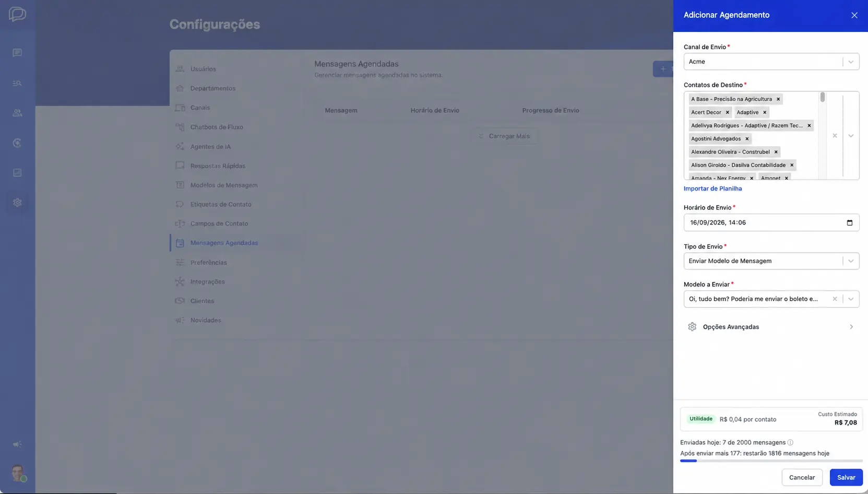Image resolution: width=868 pixels, height=494 pixels.
Task: Expand the Modelo a Enviar dropdown arrow
Action: coord(851,299)
